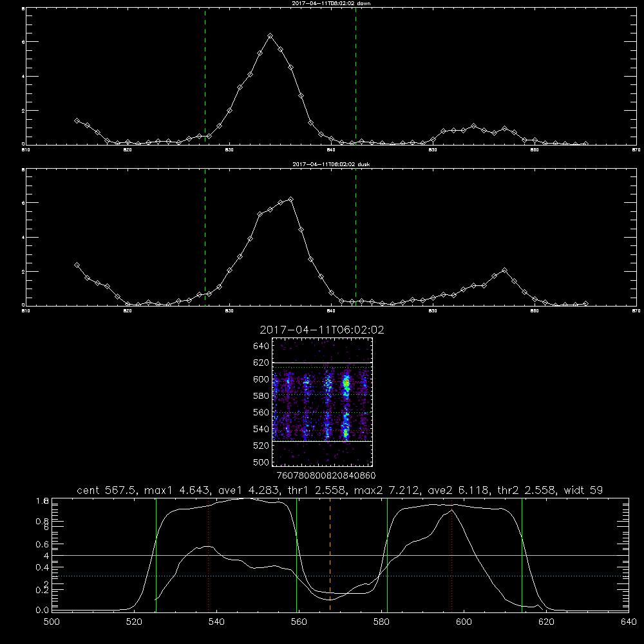
Task: Click the "560" x-axis label of the bottom plot
Action: pos(299,622)
